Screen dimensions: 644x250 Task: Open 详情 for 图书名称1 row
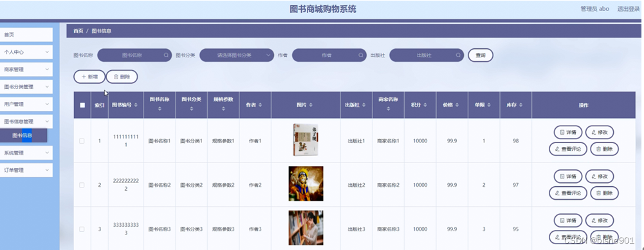click(x=568, y=132)
